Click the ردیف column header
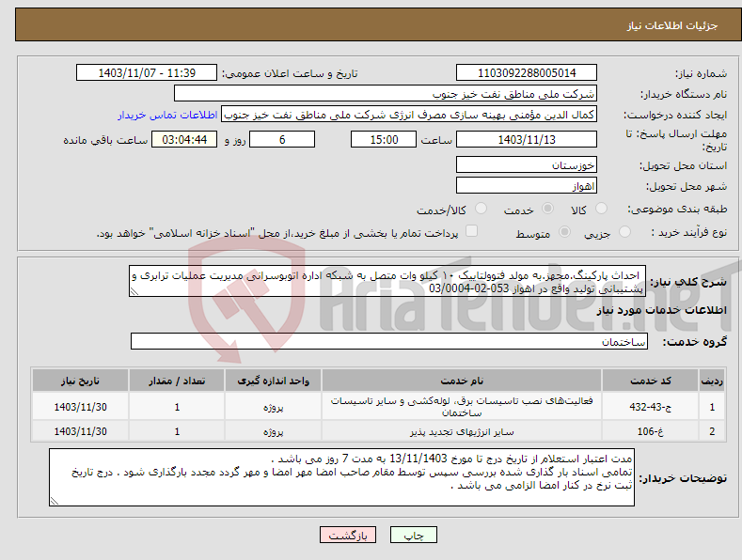This screenshot has width=742, height=560. click(712, 381)
